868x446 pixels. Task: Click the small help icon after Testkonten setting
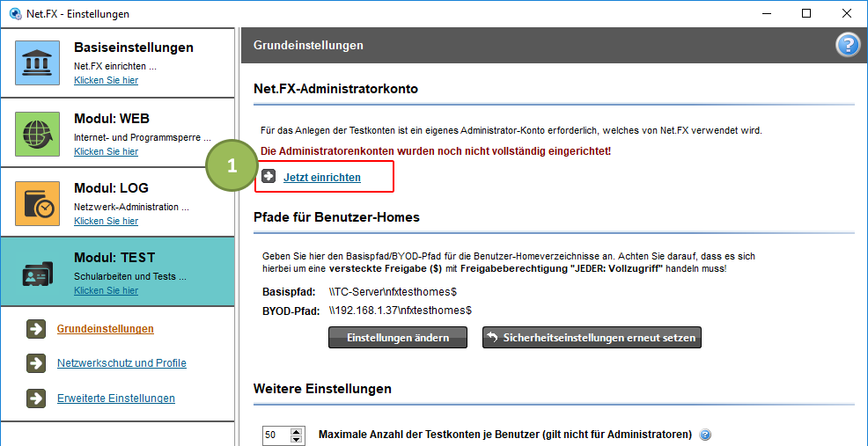[704, 435]
